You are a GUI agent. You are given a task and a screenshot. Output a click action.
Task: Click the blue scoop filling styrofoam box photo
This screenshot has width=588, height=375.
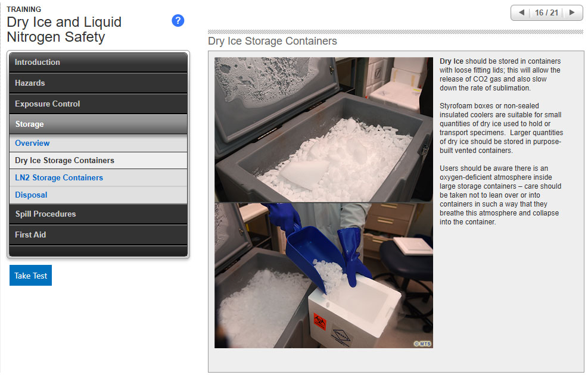[323, 275]
